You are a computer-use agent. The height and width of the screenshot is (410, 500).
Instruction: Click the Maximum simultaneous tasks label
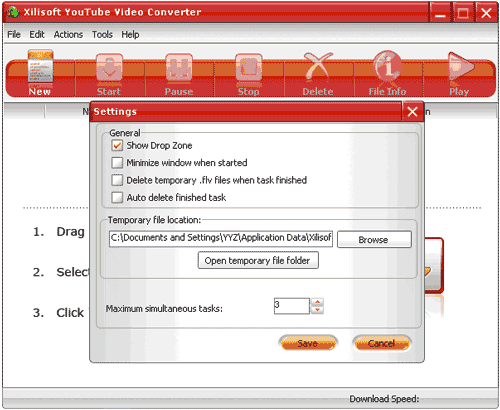tap(164, 309)
